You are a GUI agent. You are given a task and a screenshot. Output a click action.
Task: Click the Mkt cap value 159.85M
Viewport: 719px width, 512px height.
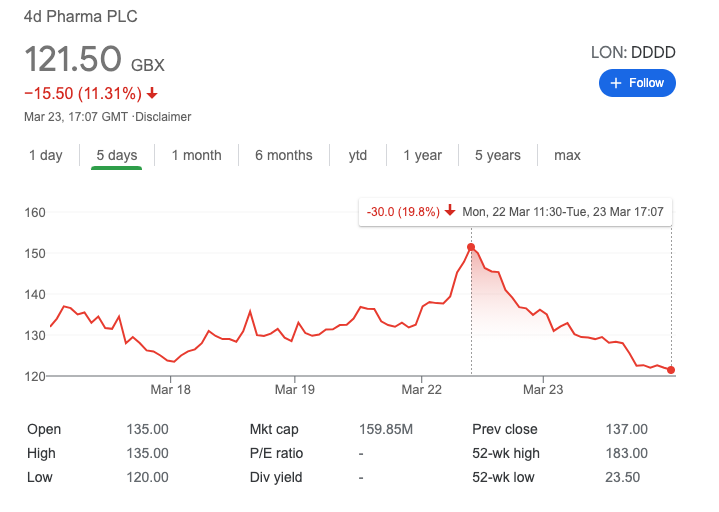[386, 429]
